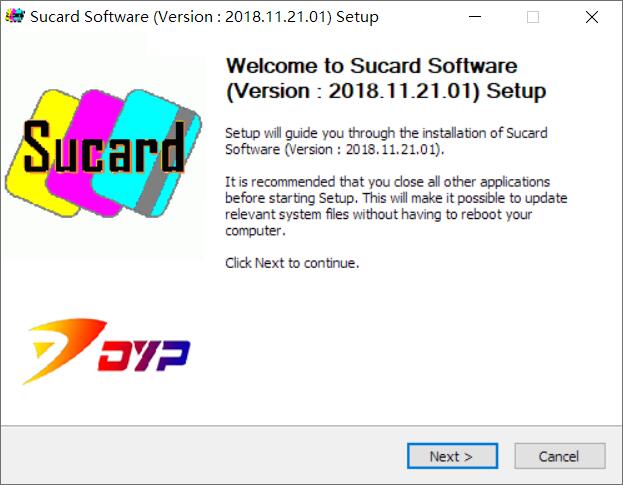Minimize the Sucard setup window
This screenshot has height=485, width=623.
(475, 17)
